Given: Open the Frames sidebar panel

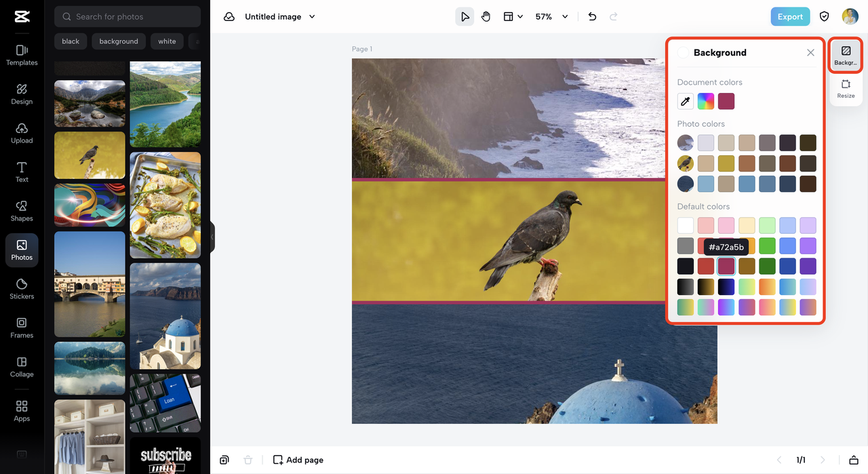Looking at the screenshot, I should tap(22, 328).
